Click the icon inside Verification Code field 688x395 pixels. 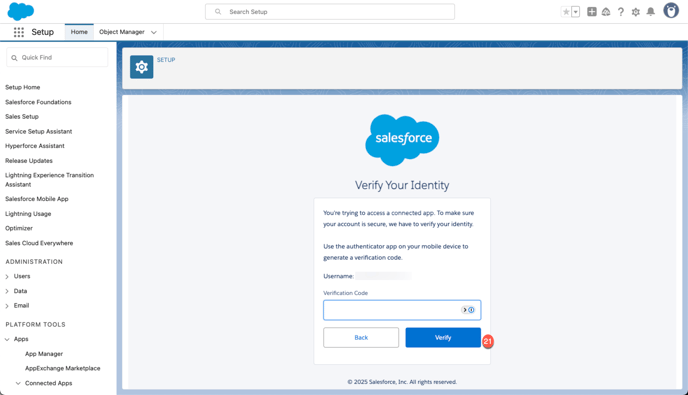[x=468, y=310]
